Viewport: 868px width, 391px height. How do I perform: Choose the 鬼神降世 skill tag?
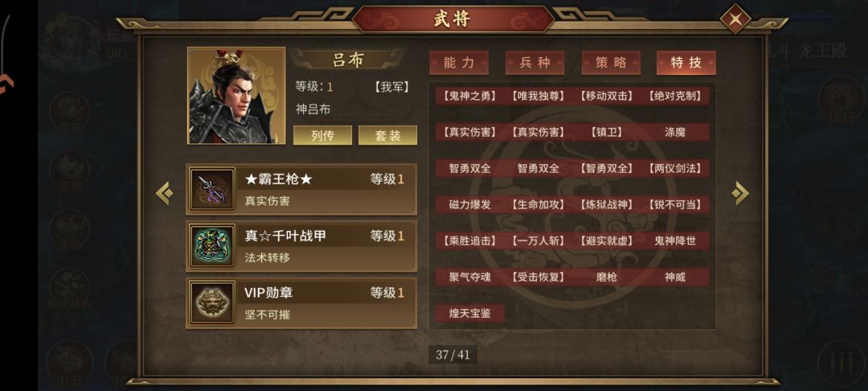[x=675, y=241]
